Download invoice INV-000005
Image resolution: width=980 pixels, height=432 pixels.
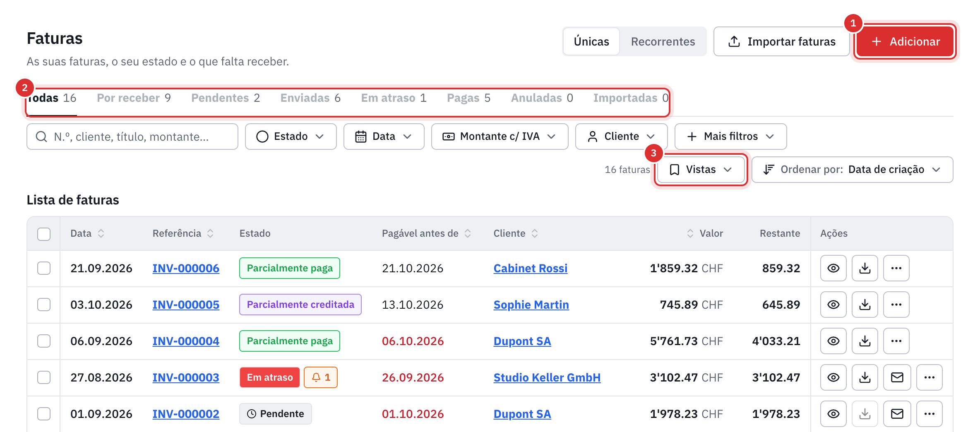pyautogui.click(x=865, y=305)
